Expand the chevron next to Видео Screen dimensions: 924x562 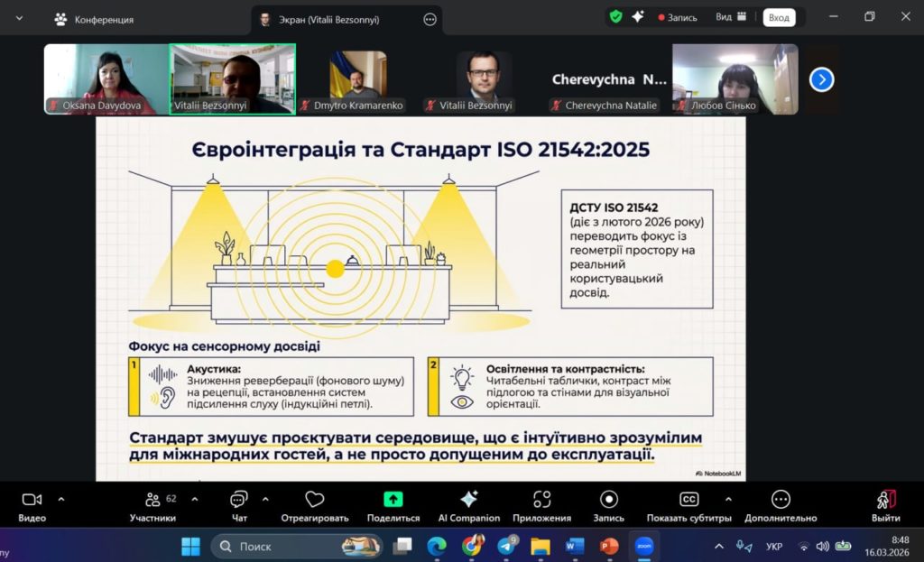pyautogui.click(x=61, y=499)
